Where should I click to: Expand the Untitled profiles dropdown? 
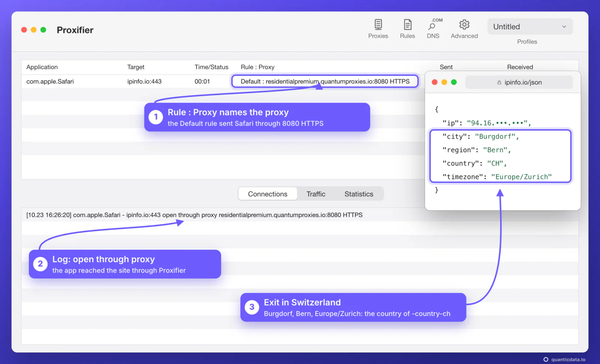[x=530, y=27]
